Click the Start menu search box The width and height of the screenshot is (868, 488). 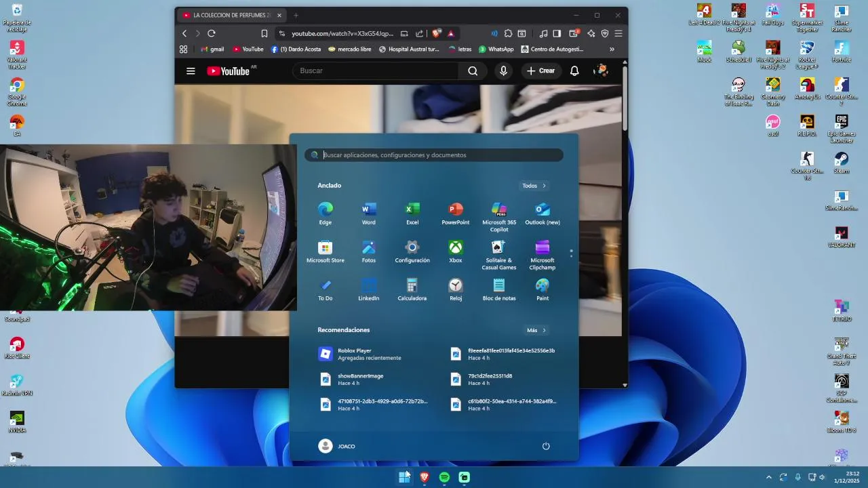(434, 155)
